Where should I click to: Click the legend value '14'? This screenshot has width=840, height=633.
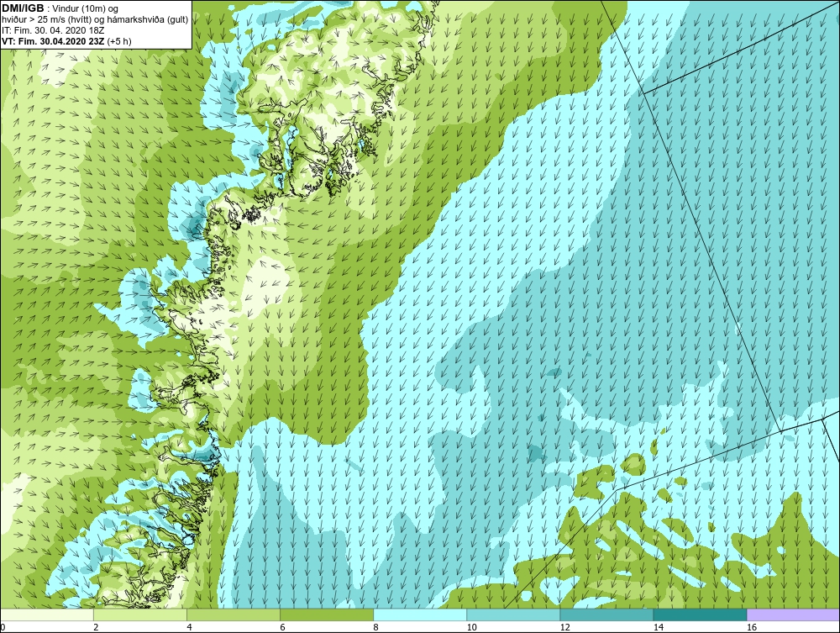click(658, 627)
